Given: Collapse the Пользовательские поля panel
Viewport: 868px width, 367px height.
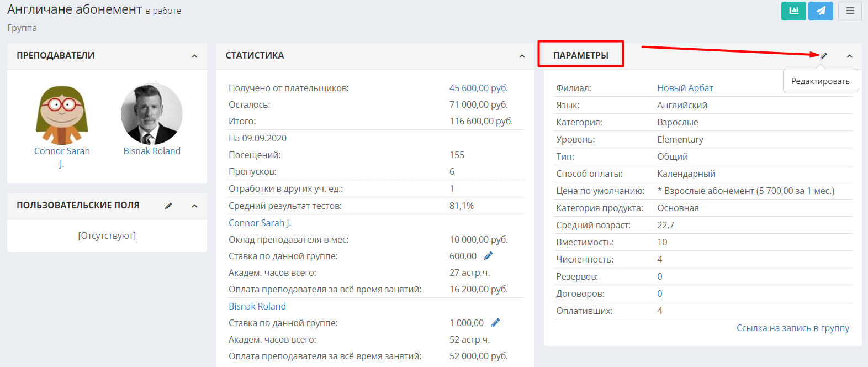Looking at the screenshot, I should [194, 206].
